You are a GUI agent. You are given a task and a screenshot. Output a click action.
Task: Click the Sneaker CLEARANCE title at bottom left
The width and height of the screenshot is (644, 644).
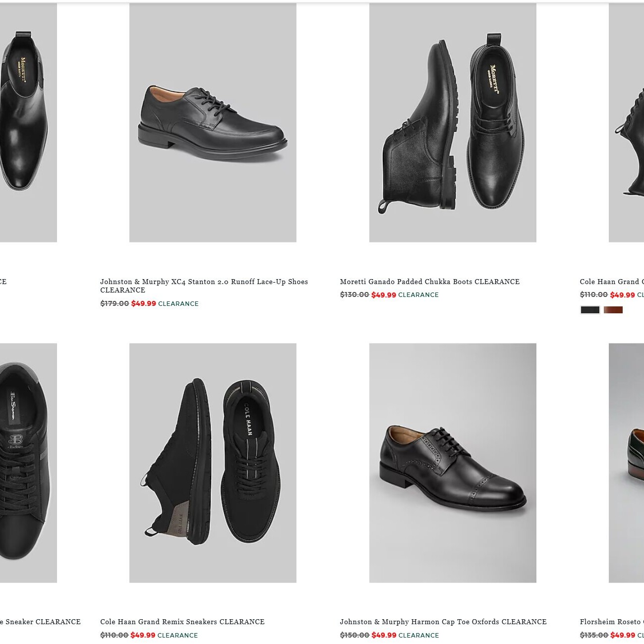click(42, 622)
